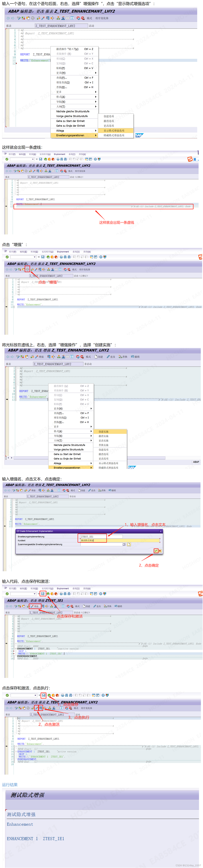
Task: Click red Cancel icon in 虚线 screenshot toolbar
Action: click(53, 159)
